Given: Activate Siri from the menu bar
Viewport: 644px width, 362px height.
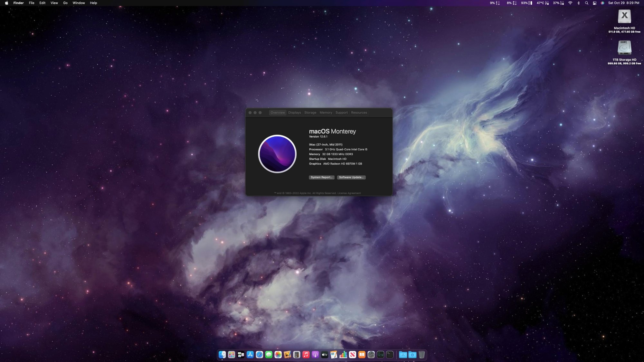Looking at the screenshot, I should click(602, 3).
